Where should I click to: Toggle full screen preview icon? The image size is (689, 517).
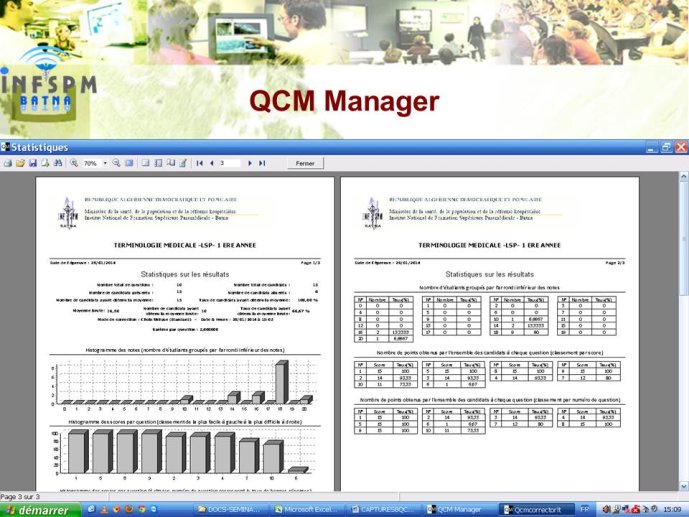(x=129, y=163)
